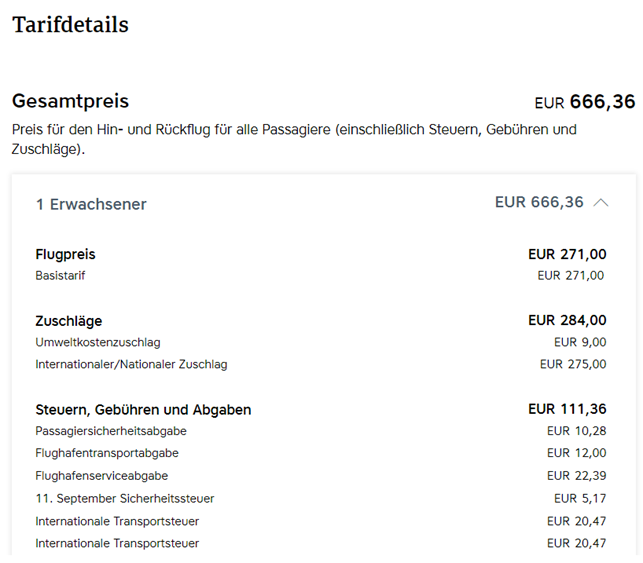
Task: Click the Umweltkostenzuschlag line
Action: (98, 342)
